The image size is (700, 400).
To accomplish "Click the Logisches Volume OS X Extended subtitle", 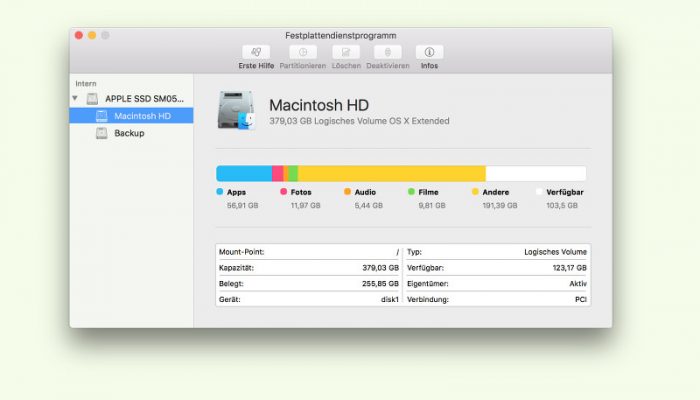I will [x=359, y=121].
